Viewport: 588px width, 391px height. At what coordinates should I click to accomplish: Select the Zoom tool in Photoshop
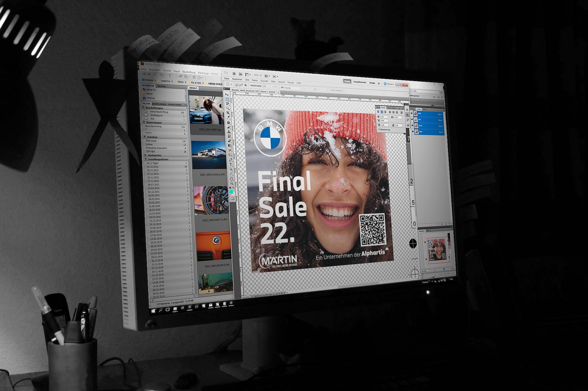coord(232,183)
